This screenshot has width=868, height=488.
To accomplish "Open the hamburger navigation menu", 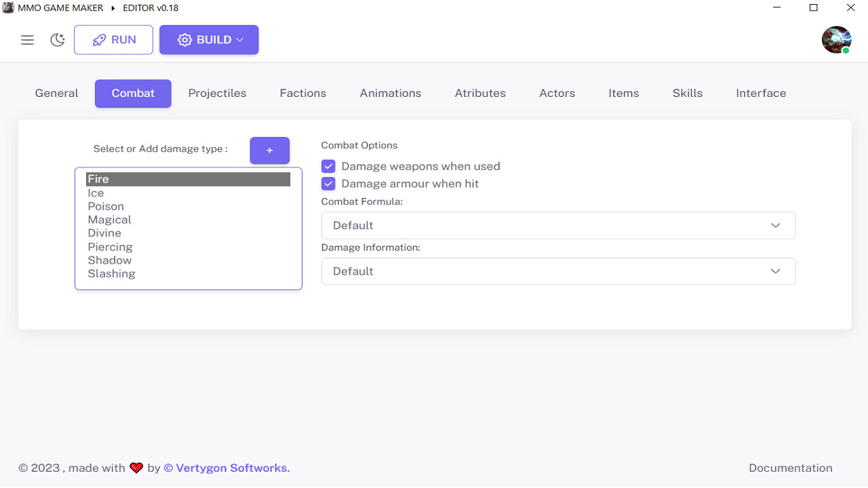I will (27, 39).
